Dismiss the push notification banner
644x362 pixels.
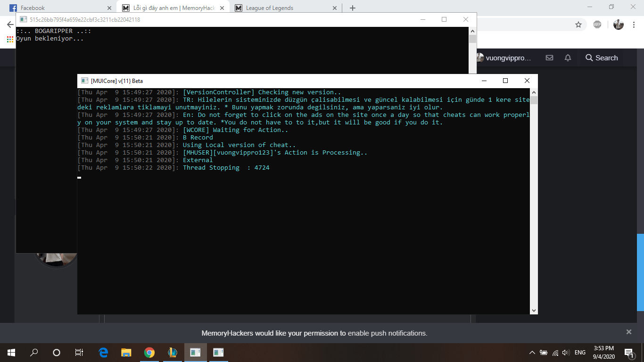coord(628,332)
